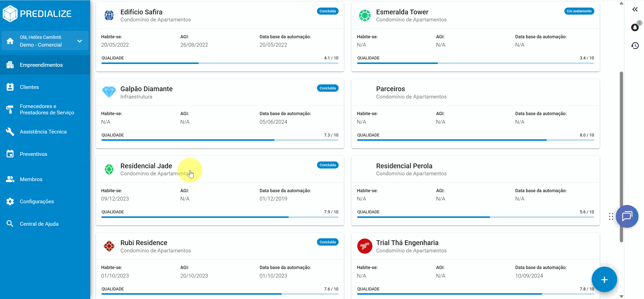Select the Membros sidebar icon
This screenshot has width=644, height=299.
pos(10,179)
